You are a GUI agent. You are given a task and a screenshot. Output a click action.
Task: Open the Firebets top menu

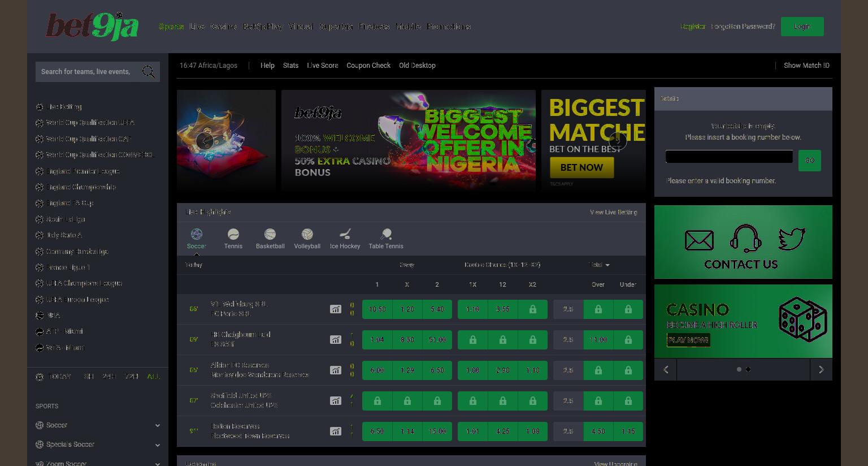tap(374, 27)
